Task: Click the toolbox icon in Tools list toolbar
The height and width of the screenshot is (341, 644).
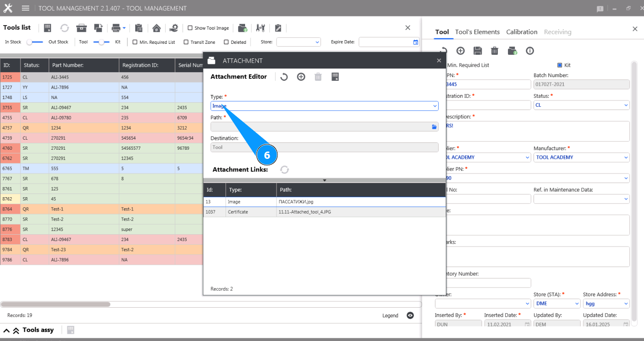Action: point(82,28)
